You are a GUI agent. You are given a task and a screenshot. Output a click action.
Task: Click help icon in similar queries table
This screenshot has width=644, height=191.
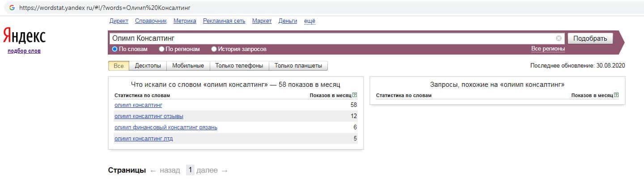pyautogui.click(x=617, y=95)
